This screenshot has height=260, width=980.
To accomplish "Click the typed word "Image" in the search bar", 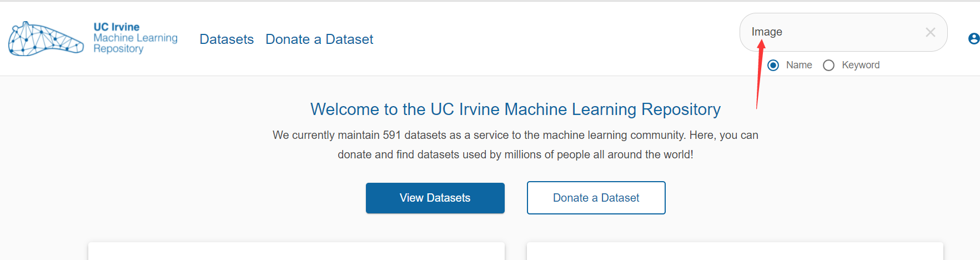I will tap(767, 32).
